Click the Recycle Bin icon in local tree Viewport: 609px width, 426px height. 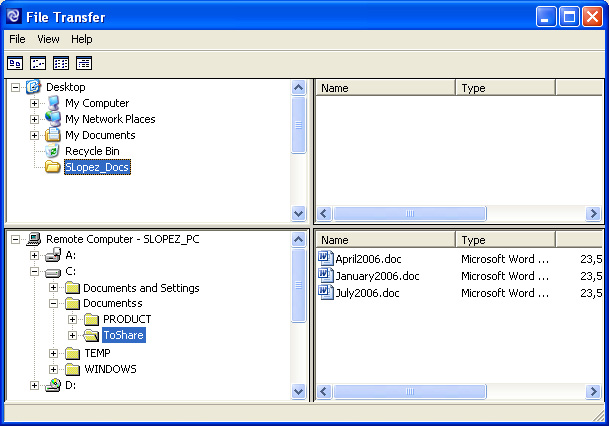click(x=53, y=151)
